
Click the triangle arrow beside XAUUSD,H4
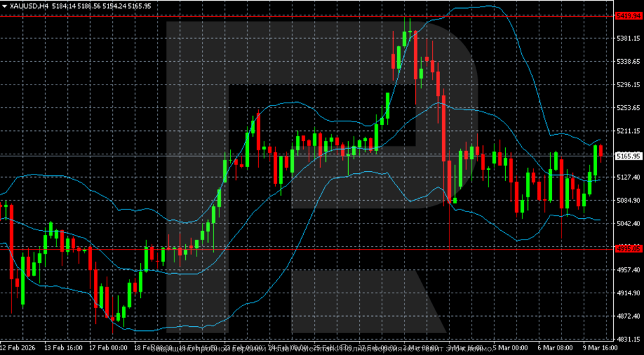tap(5, 5)
